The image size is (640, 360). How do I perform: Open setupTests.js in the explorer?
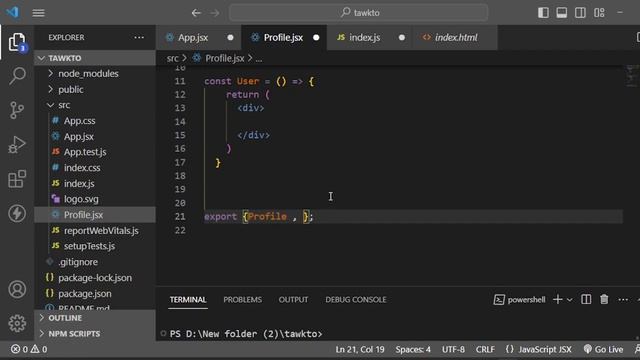click(x=95, y=246)
